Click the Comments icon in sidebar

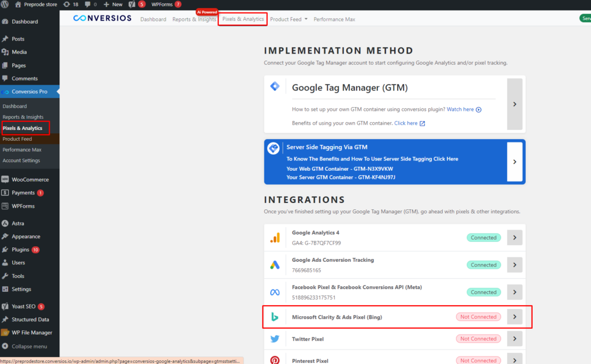tap(5, 78)
